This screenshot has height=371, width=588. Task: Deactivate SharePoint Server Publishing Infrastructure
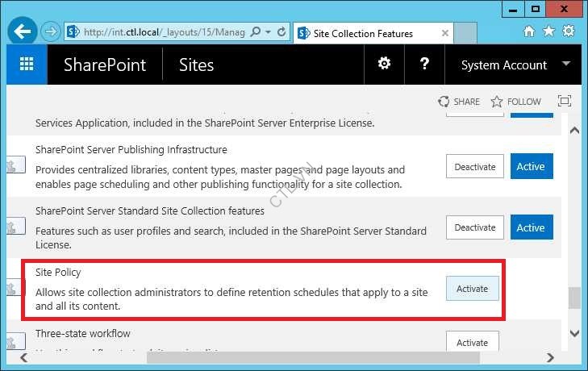tap(475, 167)
